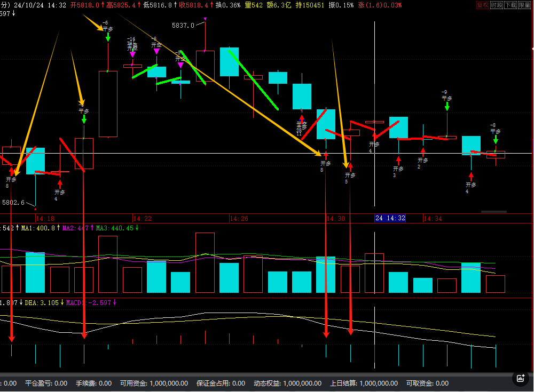Screen dimensions: 534x392
Task: Click the 5802.6 low price label
Action: coord(13,203)
